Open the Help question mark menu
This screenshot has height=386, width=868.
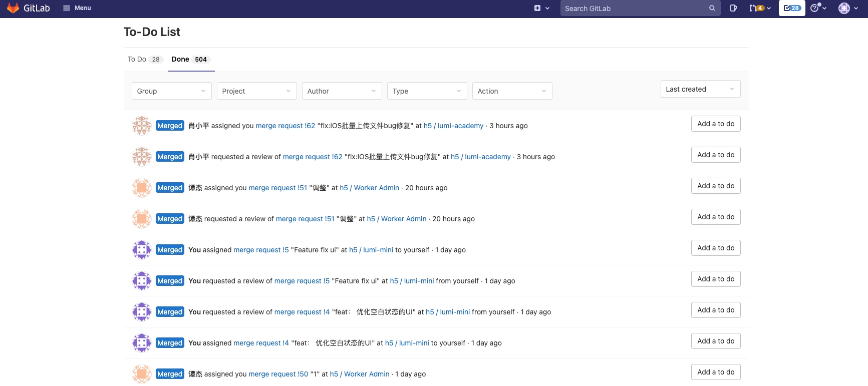pos(817,8)
